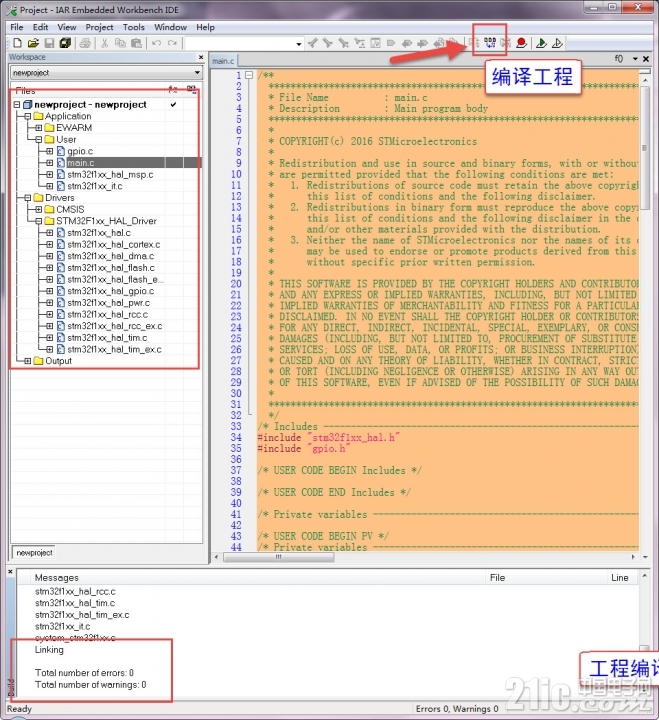Viewport: 659px width, 720px height.
Task: Close the Messages build panel
Action: coord(10,572)
